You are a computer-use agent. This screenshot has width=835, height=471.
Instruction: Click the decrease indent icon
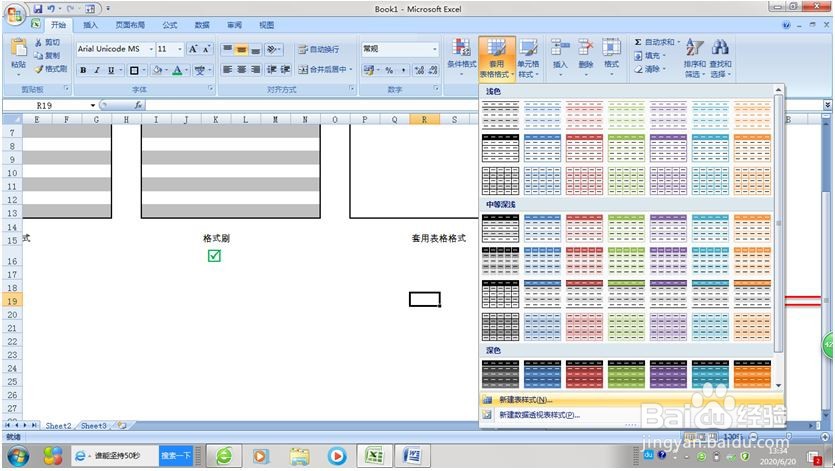tap(272, 70)
